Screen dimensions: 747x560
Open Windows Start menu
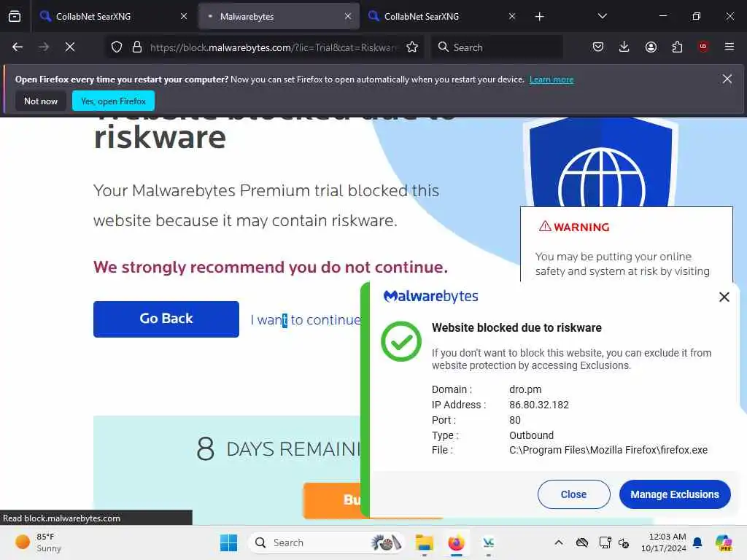(x=228, y=542)
